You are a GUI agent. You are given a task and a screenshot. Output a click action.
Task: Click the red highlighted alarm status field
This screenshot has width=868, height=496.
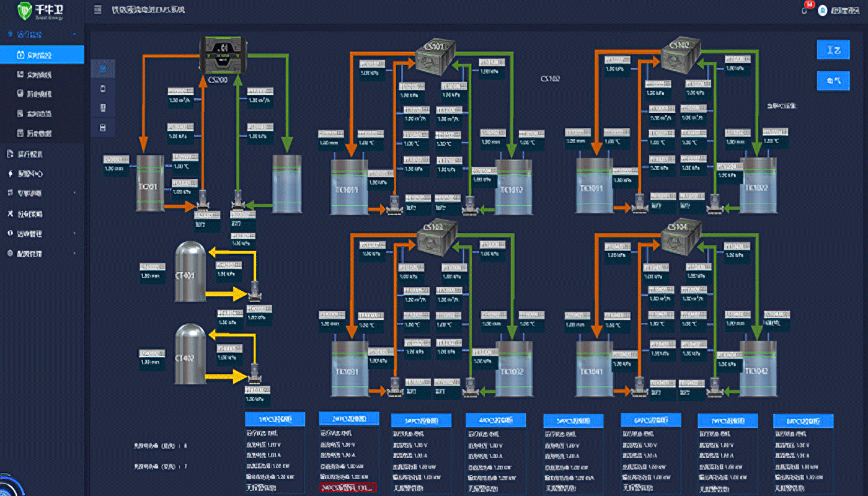click(x=348, y=487)
